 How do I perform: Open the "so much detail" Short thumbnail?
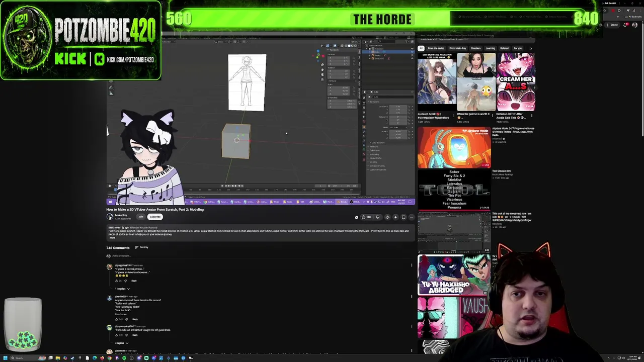pos(437,82)
